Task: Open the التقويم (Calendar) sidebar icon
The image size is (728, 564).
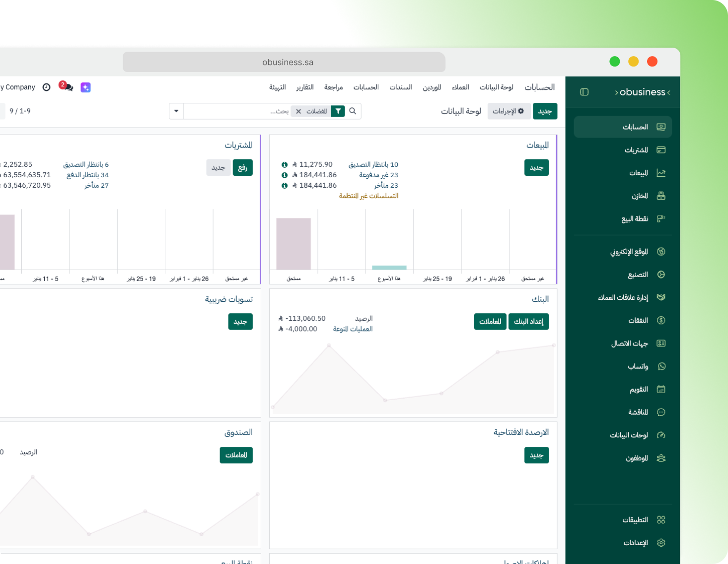Action: 661,389
